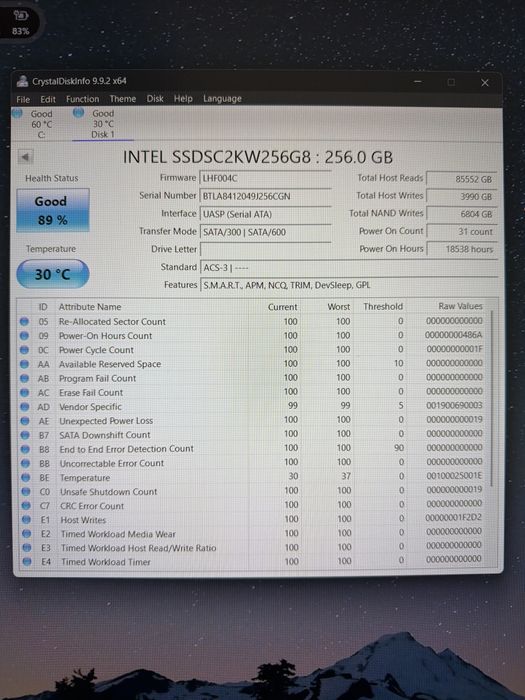Click status icon of Unexpected Power Loss row

[25, 421]
